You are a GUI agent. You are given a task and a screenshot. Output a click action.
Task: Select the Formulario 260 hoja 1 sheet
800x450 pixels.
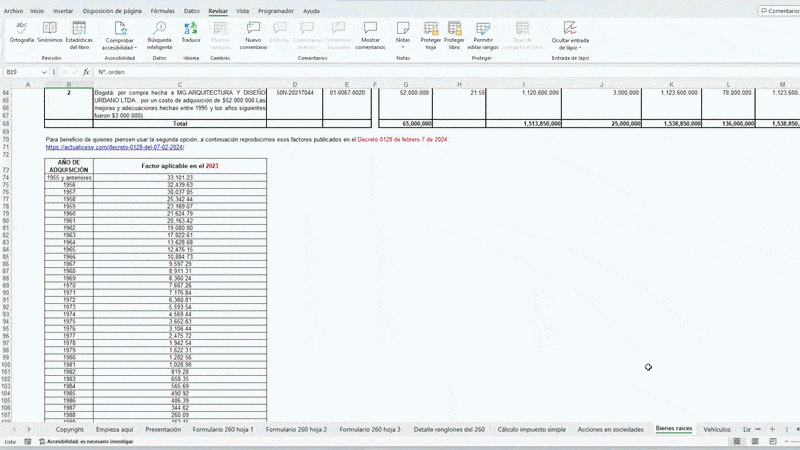pyautogui.click(x=223, y=428)
